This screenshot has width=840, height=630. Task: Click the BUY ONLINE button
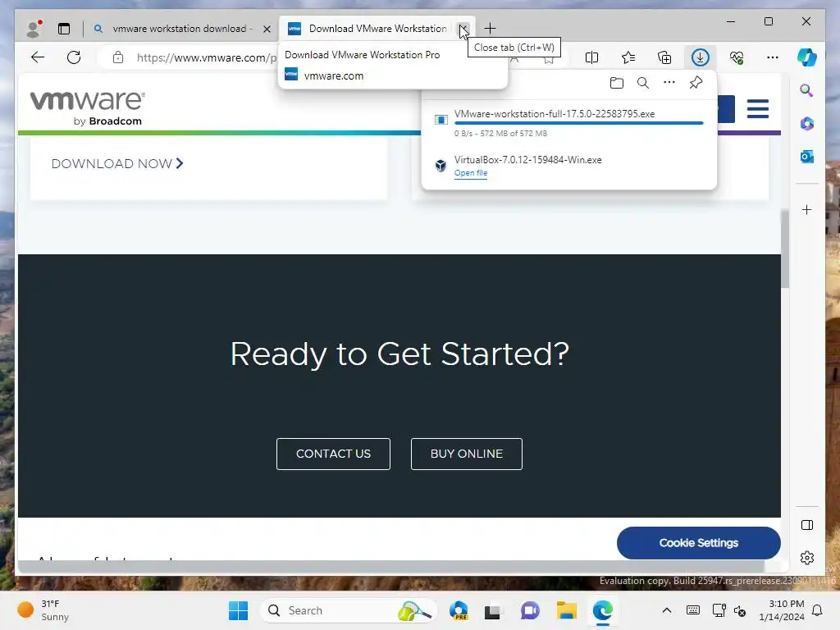[x=466, y=454]
